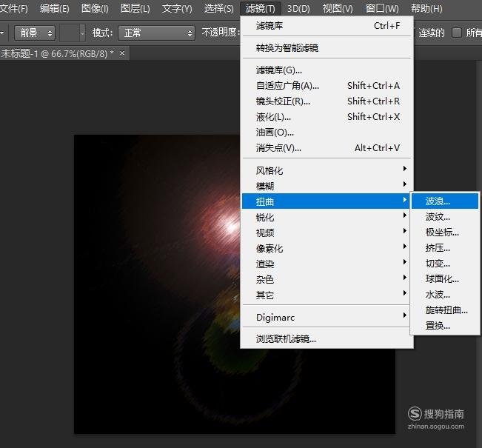Open the 编辑(E) menu
The width and height of the screenshot is (482, 448).
[x=54, y=8]
